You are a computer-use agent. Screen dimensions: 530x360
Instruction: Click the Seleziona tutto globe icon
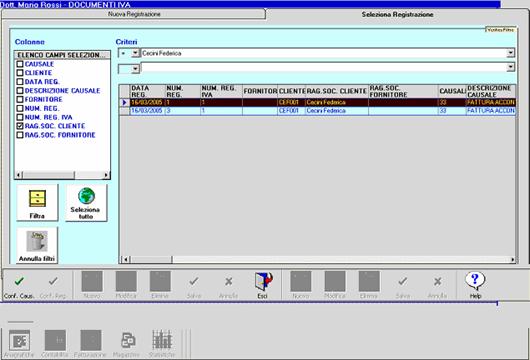[87, 196]
